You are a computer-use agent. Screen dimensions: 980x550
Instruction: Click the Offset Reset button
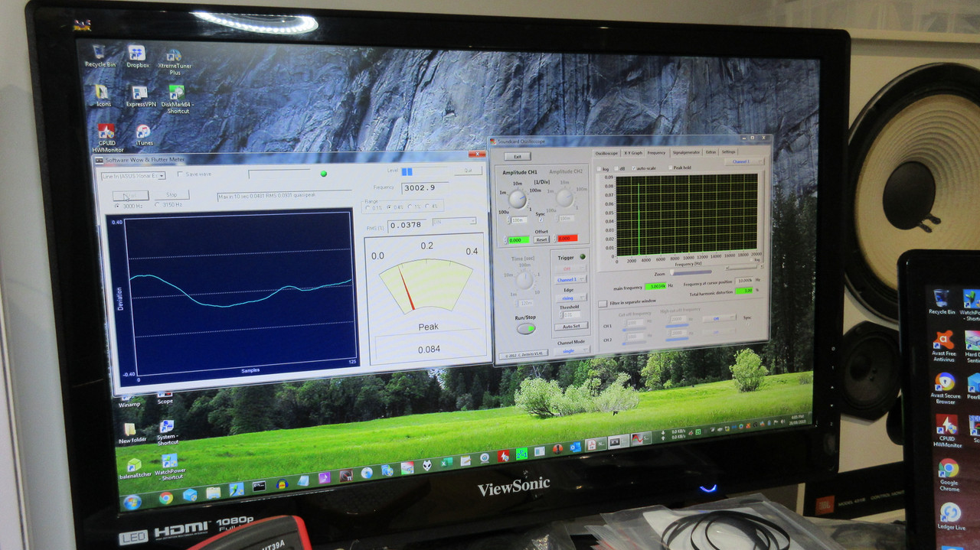(541, 239)
